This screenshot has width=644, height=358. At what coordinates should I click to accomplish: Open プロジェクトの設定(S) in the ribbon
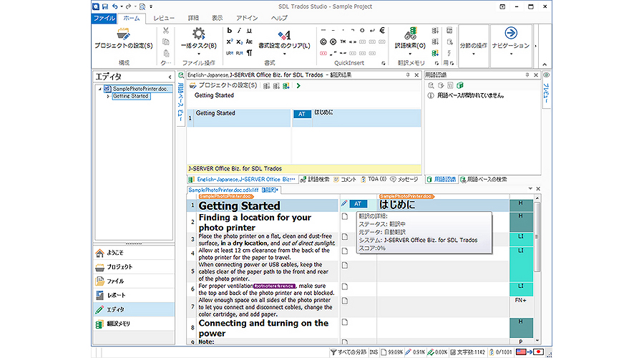tap(124, 39)
